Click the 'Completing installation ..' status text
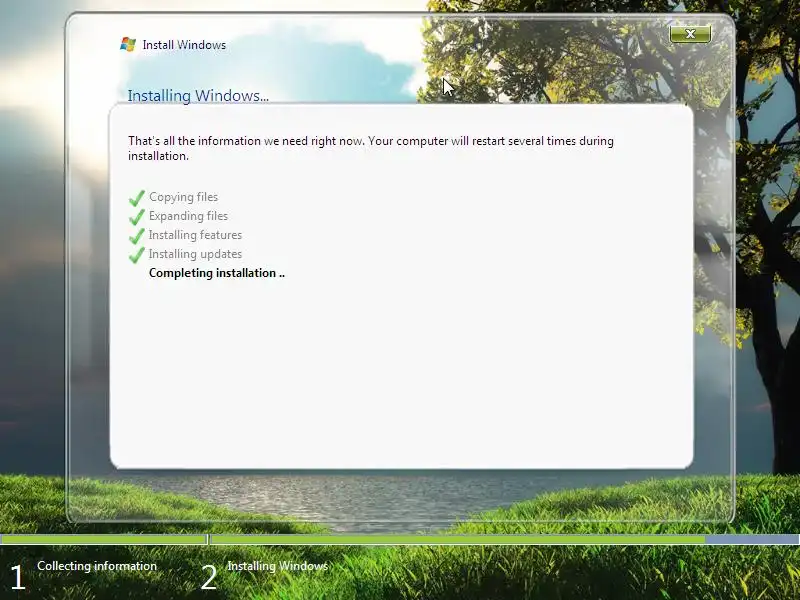Viewport: 800px width, 600px height. pyautogui.click(x=217, y=273)
